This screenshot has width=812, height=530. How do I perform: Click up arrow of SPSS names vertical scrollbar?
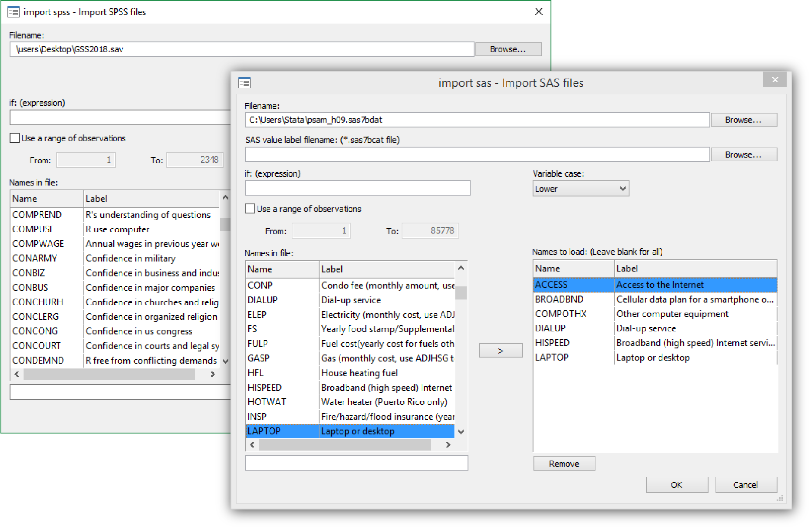coord(225,197)
